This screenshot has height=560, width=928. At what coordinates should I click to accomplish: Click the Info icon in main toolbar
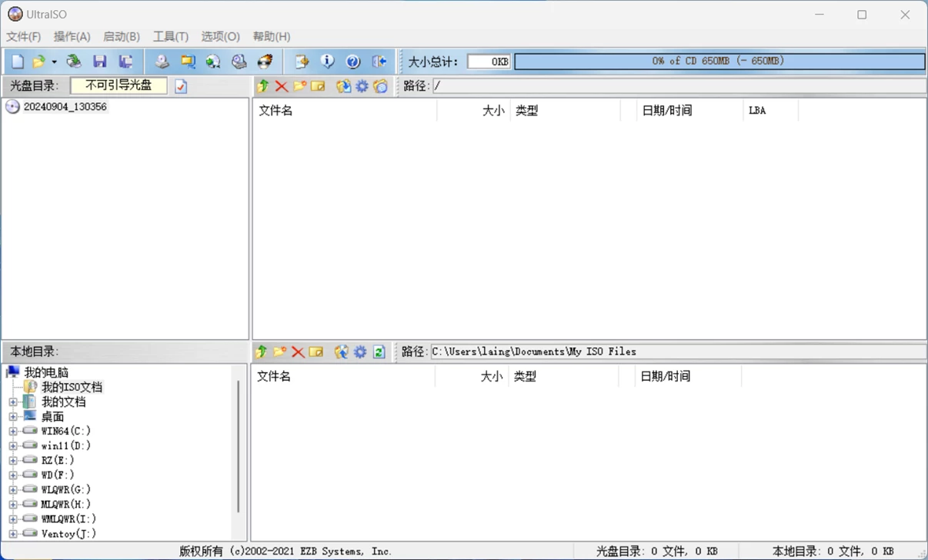pos(328,62)
